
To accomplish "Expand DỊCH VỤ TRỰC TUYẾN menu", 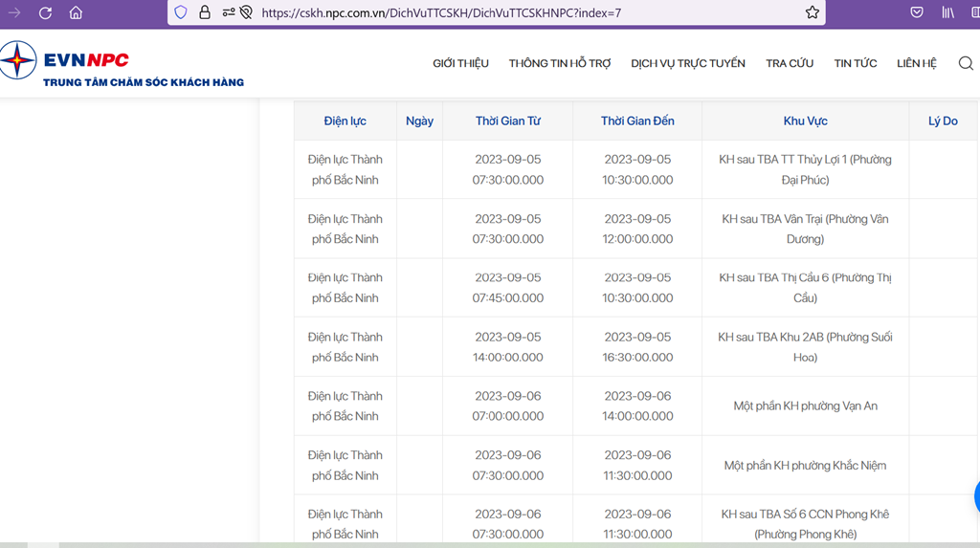I will click(x=687, y=63).
